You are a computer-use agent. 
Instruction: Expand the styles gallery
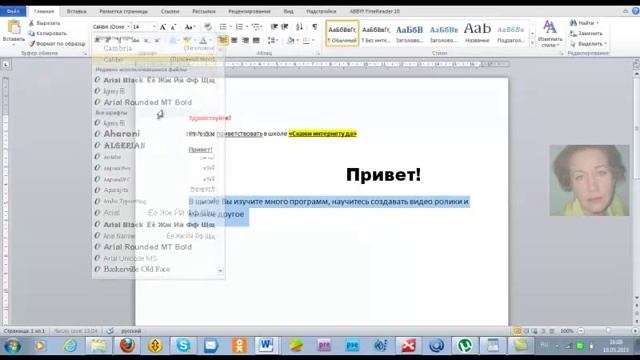532,43
